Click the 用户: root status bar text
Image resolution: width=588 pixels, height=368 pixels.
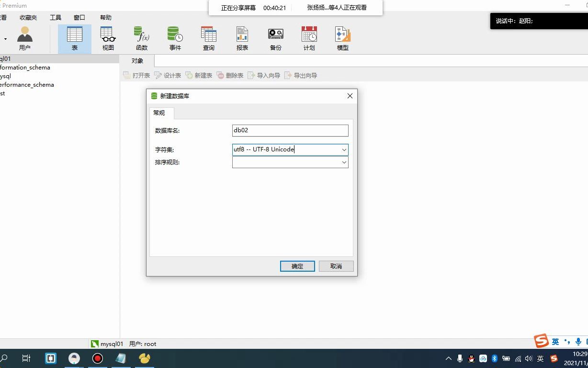point(143,344)
